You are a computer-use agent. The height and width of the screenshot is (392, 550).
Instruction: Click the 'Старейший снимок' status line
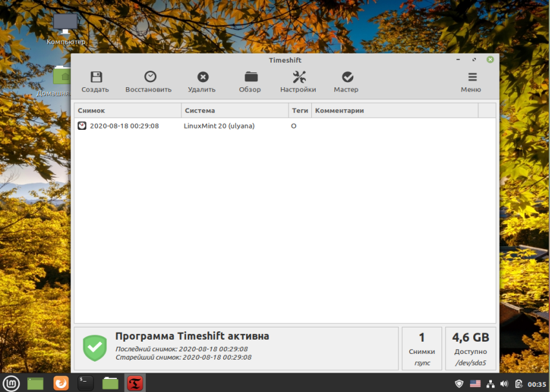[x=183, y=357]
